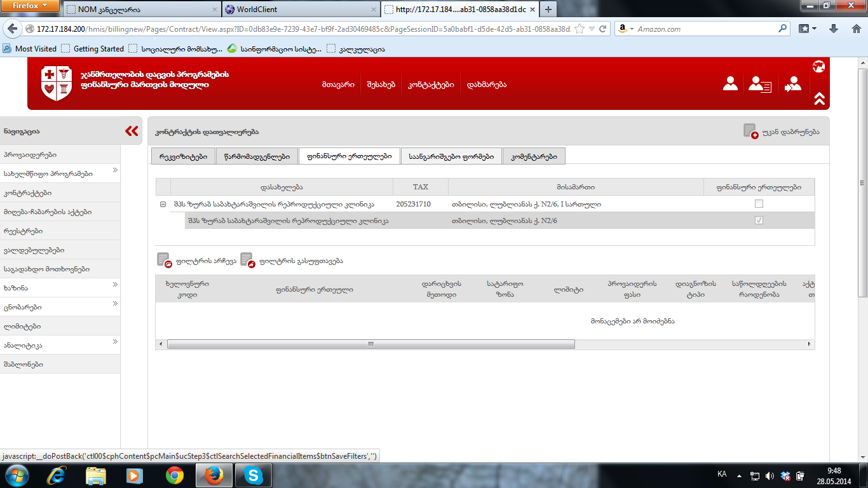
Task: Expand the სახელმწიფო პროგრამები sidebar item
Action: click(115, 170)
